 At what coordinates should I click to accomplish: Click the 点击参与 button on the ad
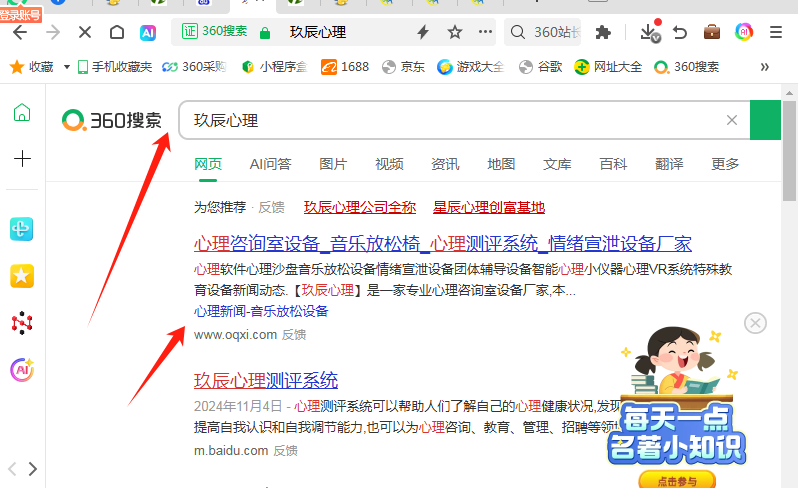pyautogui.click(x=677, y=480)
